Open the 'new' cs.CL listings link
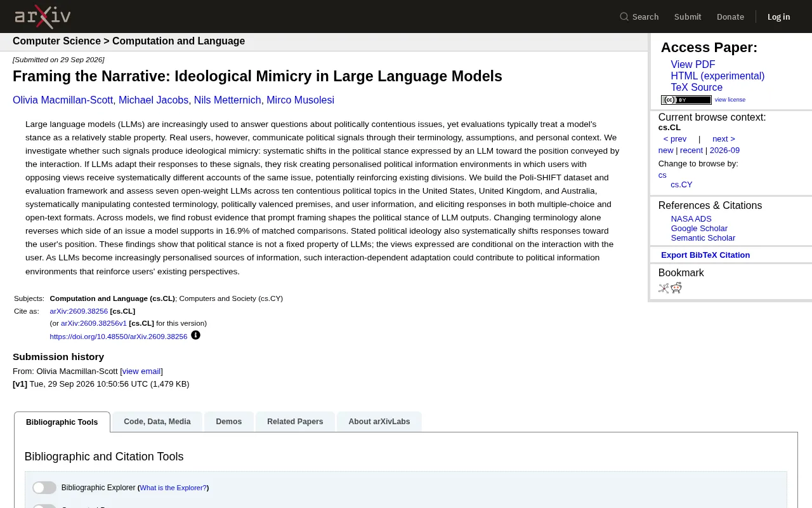812x508 pixels. point(665,150)
